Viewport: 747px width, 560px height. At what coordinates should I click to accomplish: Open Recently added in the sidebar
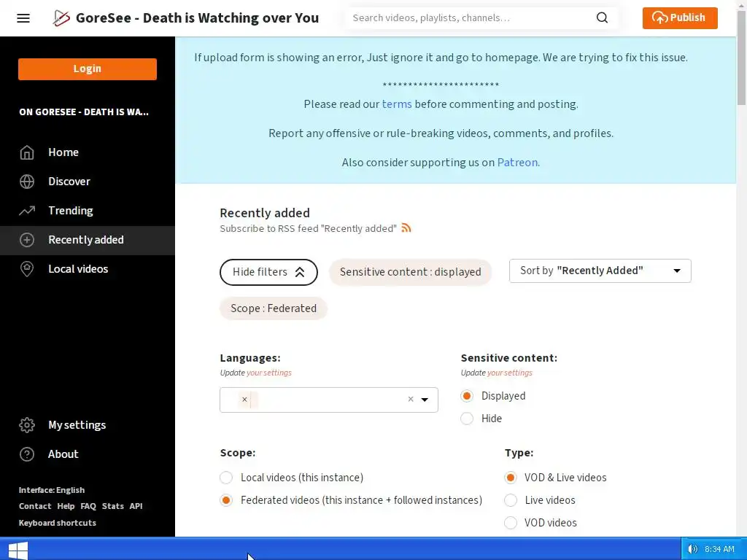coord(88,240)
